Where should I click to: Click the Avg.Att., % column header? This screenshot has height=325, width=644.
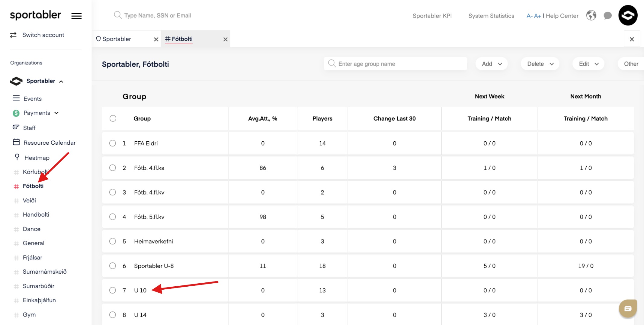click(x=263, y=118)
